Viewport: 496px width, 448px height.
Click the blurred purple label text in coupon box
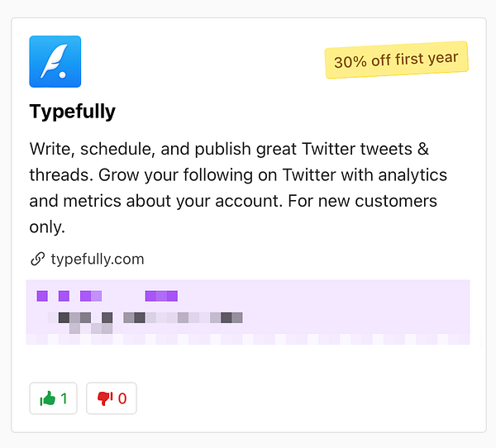(x=107, y=296)
